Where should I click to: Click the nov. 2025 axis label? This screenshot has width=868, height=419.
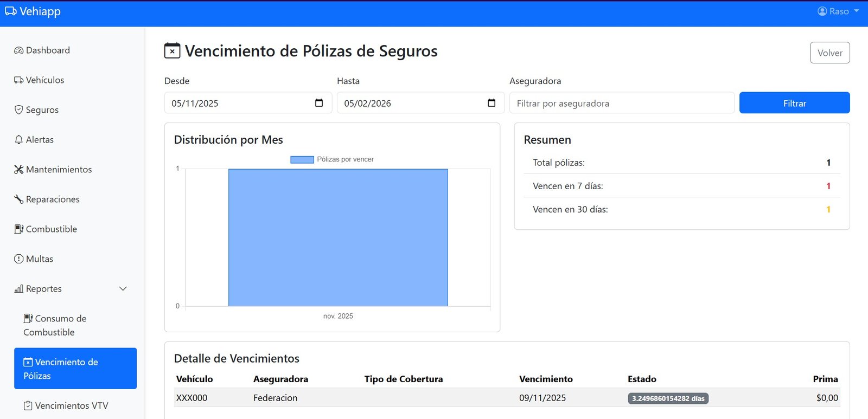click(338, 316)
